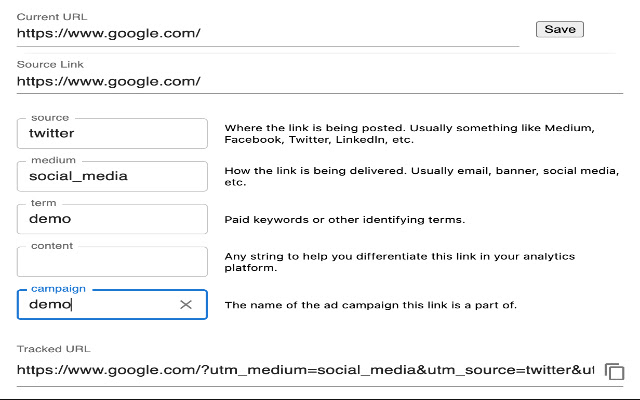Place cursor in the campaign field
This screenshot has height=400, width=640.
(98, 304)
